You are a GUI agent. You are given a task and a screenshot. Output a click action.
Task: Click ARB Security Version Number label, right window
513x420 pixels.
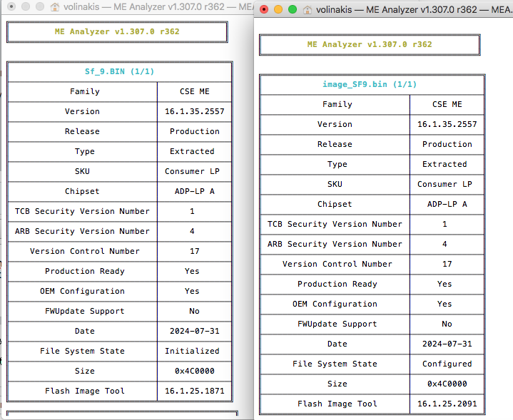point(335,244)
